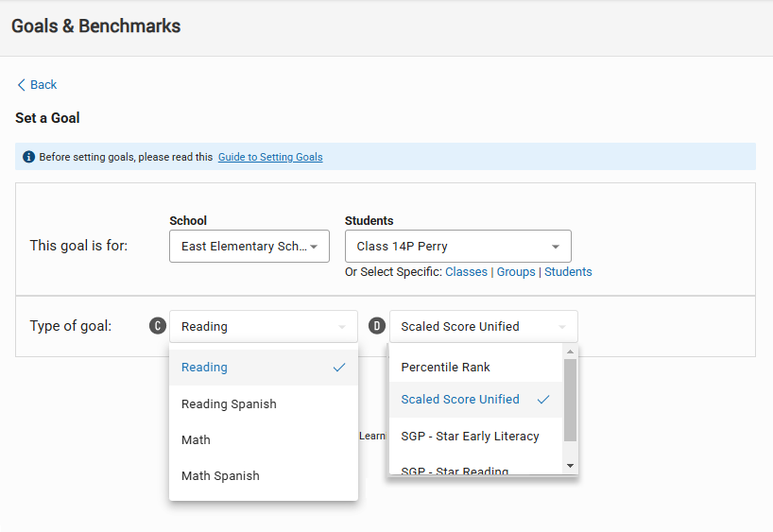This screenshot has width=773, height=532.
Task: Select Percentile Rank from the list
Action: point(446,368)
